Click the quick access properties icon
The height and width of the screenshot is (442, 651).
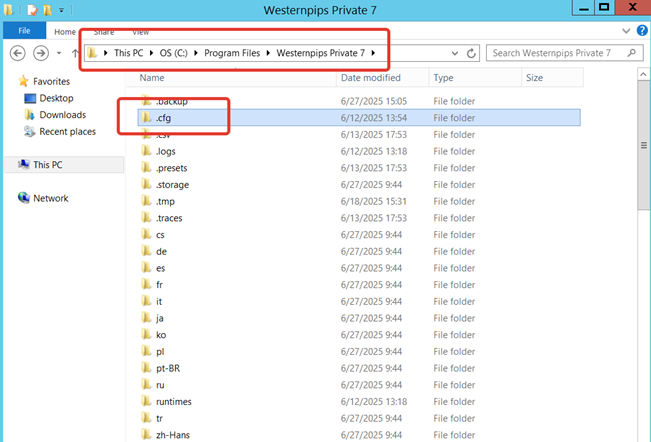pyautogui.click(x=32, y=10)
